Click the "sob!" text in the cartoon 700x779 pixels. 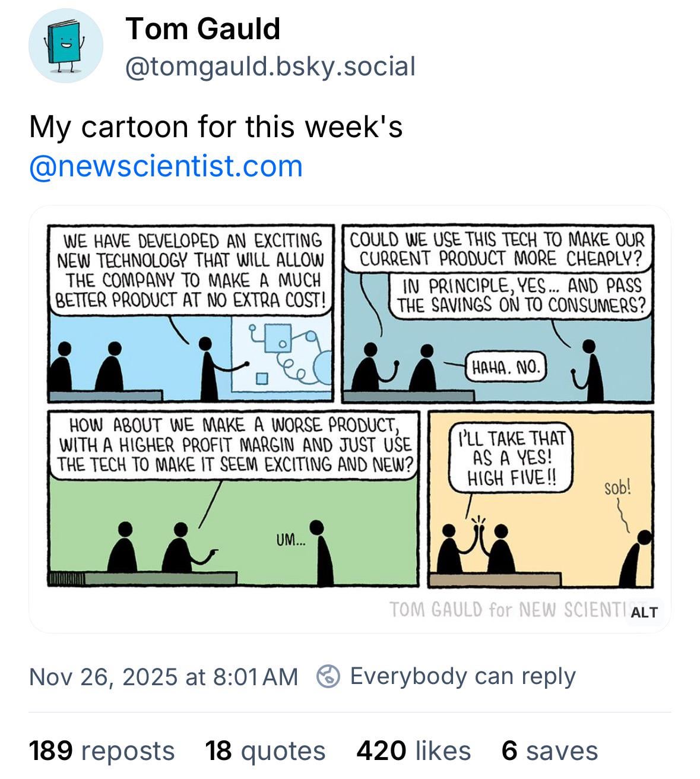[617, 488]
